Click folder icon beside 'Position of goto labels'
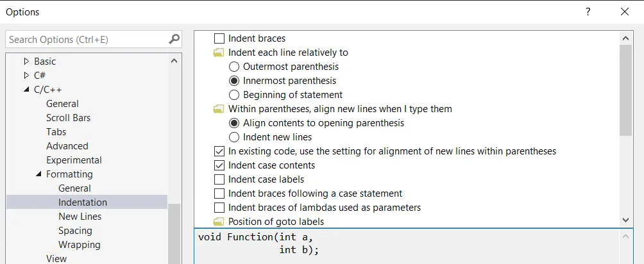This screenshot has width=644, height=264. point(219,222)
